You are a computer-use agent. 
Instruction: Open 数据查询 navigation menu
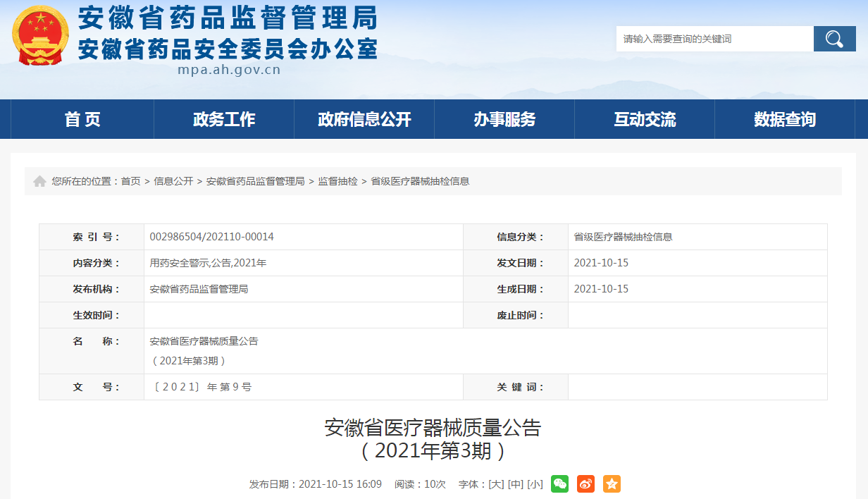pos(785,119)
